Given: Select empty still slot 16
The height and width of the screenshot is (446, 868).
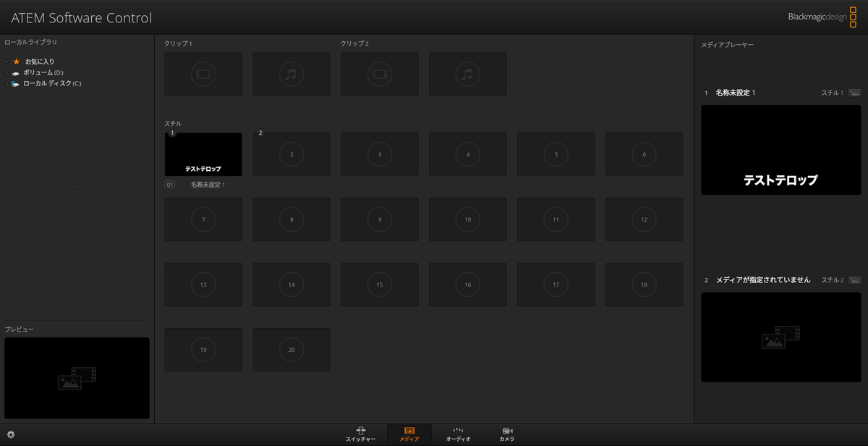Looking at the screenshot, I should (468, 285).
